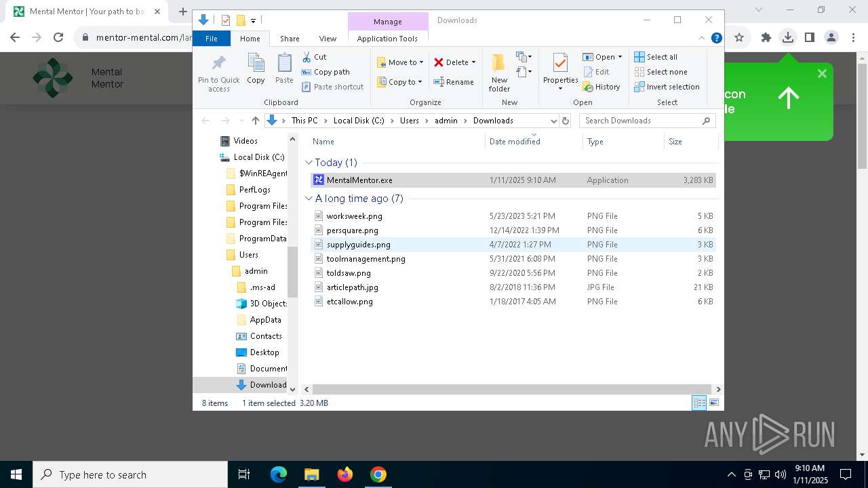
Task: Rename the selected file via the ribbon
Action: 454,82
